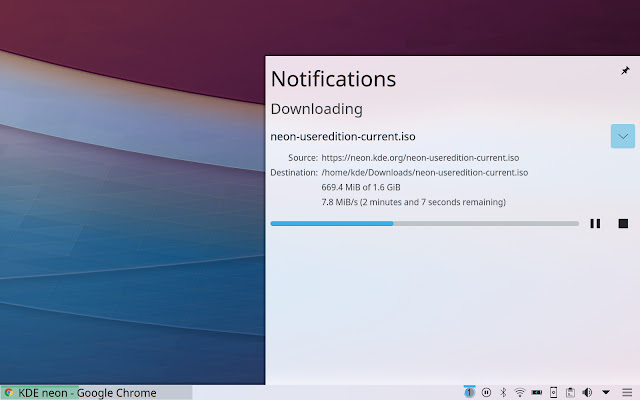
Task: Pause the neon-useredition-current.iso download
Action: 595,223
